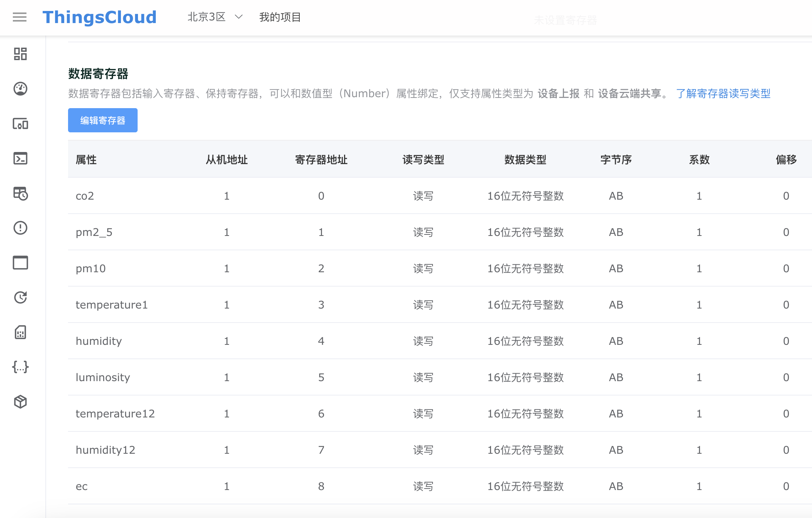The height and width of the screenshot is (518, 812).
Task: Select the co2 attribute row
Action: [x=440, y=196]
